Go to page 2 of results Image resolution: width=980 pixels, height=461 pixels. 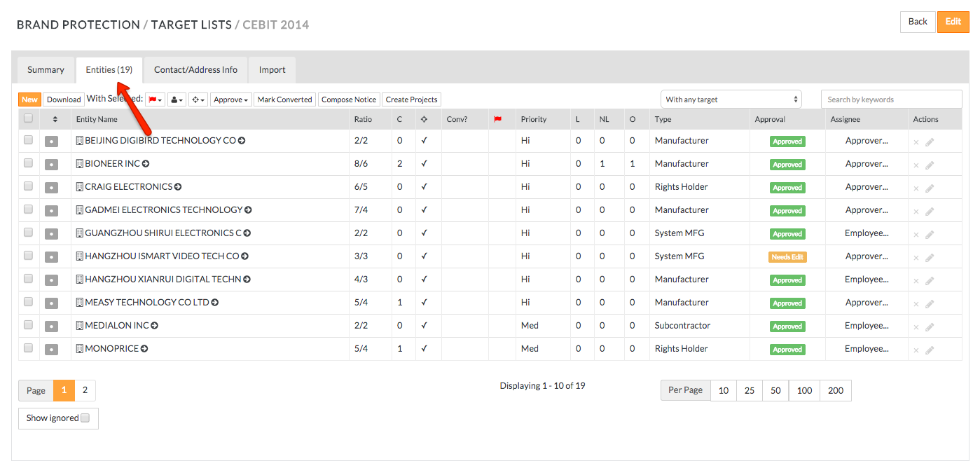[x=85, y=390]
